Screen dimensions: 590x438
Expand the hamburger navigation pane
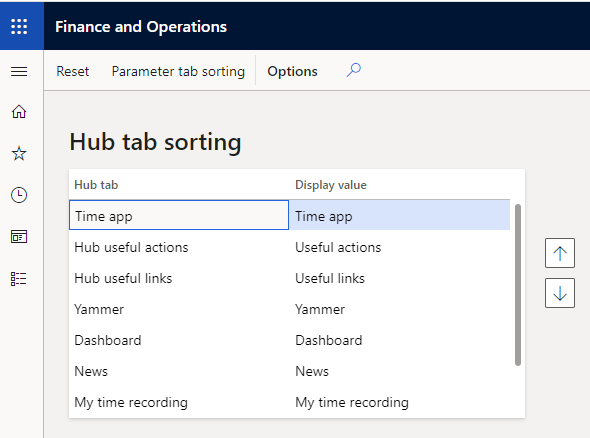click(x=19, y=71)
